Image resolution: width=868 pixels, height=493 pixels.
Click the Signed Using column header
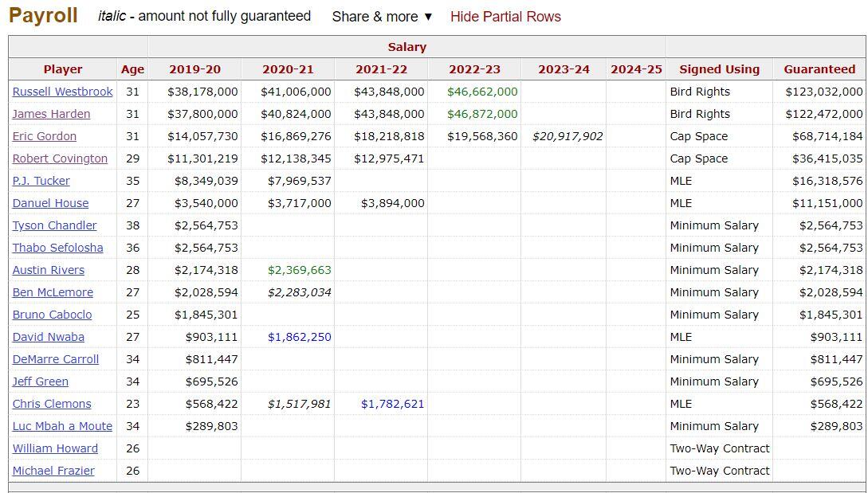point(719,69)
